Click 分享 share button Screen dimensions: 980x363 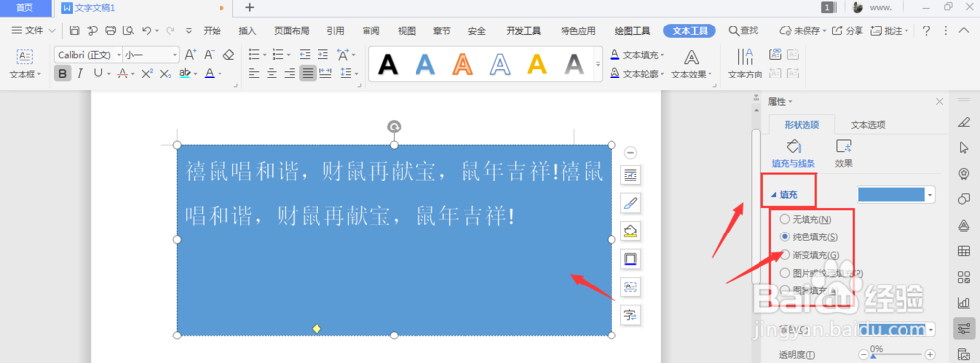click(848, 30)
